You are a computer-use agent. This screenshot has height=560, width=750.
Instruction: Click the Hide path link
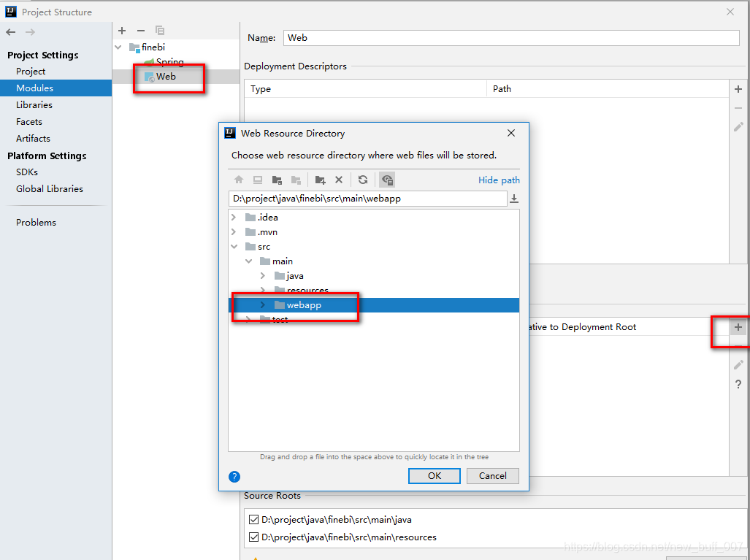(499, 180)
